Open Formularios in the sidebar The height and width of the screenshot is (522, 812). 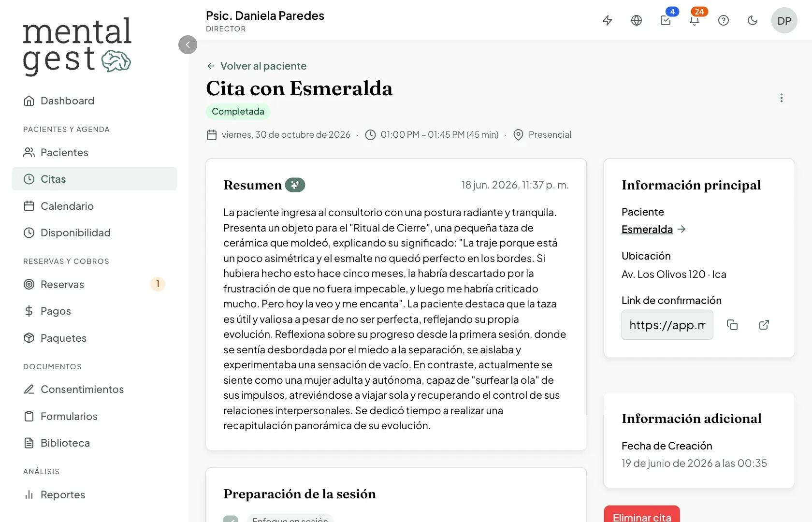tap(94, 416)
